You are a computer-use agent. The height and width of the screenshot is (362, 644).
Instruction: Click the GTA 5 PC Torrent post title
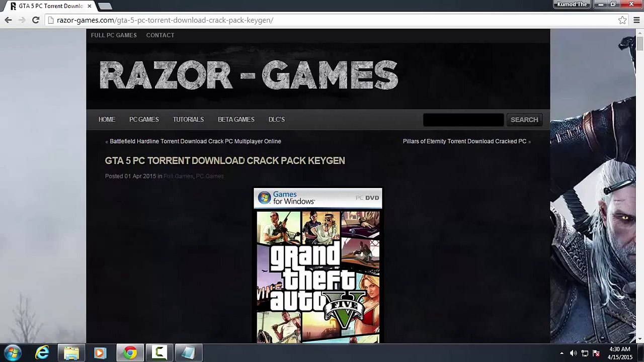coord(225,160)
